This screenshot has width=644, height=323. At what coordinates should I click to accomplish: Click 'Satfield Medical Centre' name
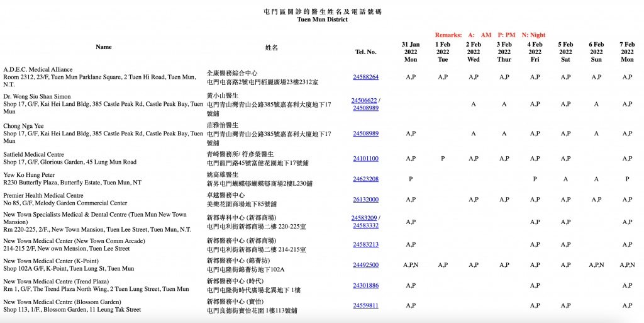point(34,154)
